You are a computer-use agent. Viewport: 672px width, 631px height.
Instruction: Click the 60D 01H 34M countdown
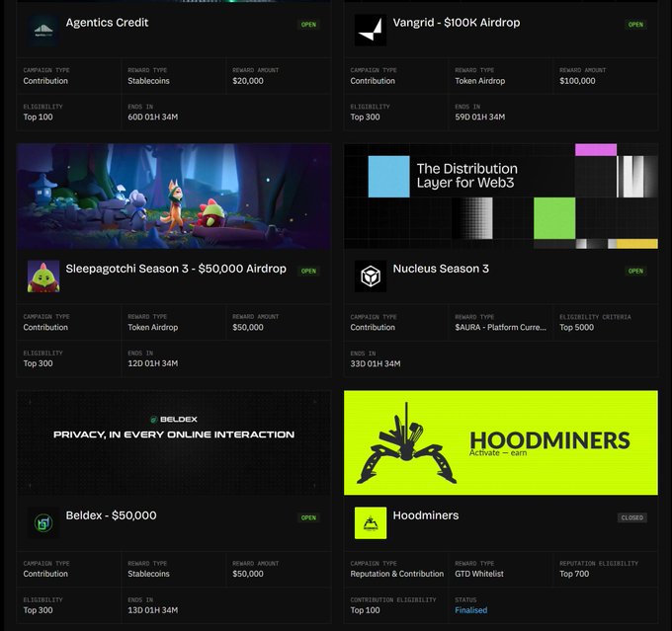coord(152,117)
